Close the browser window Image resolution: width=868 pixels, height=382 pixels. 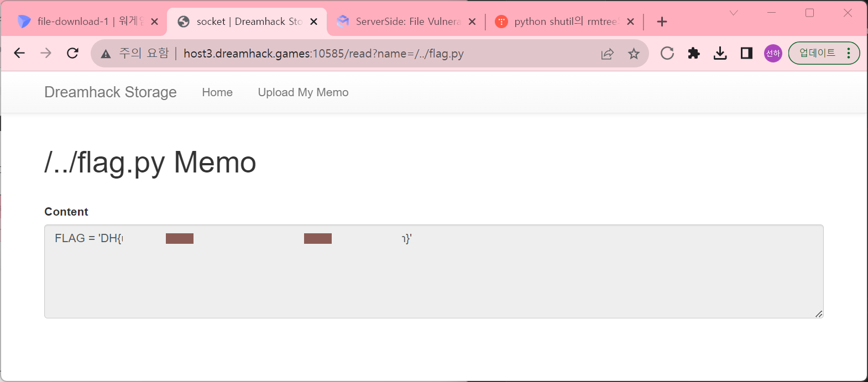coord(848,13)
